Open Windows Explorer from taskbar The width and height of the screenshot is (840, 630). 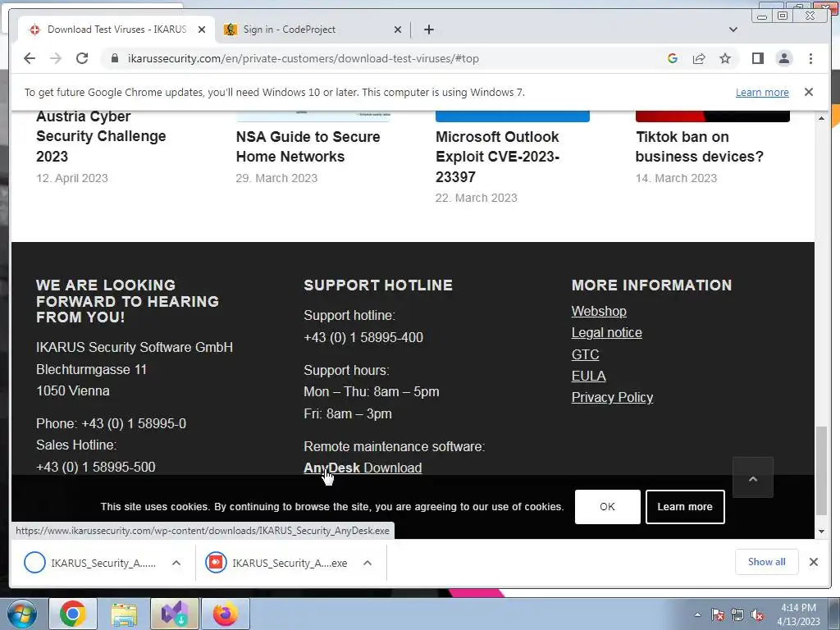click(x=124, y=614)
